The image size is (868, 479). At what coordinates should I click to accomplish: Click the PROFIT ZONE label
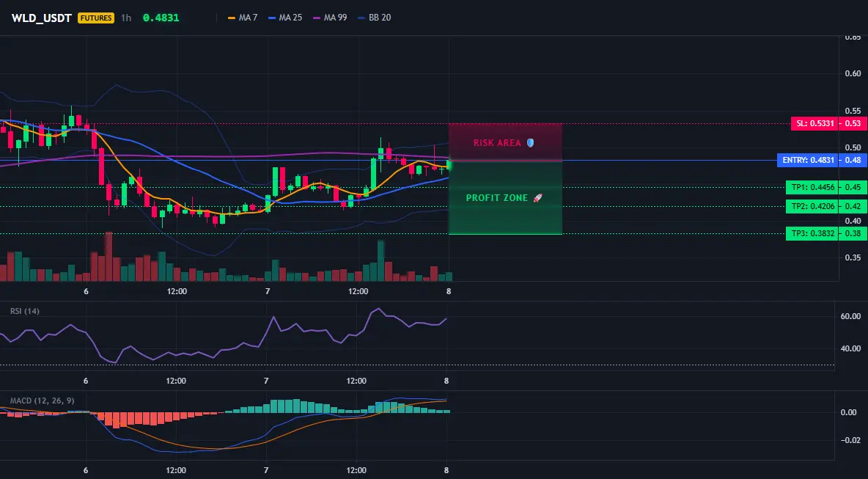pos(497,198)
